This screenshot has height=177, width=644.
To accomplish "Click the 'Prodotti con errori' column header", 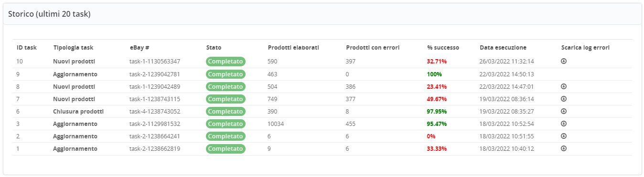I will [x=373, y=48].
